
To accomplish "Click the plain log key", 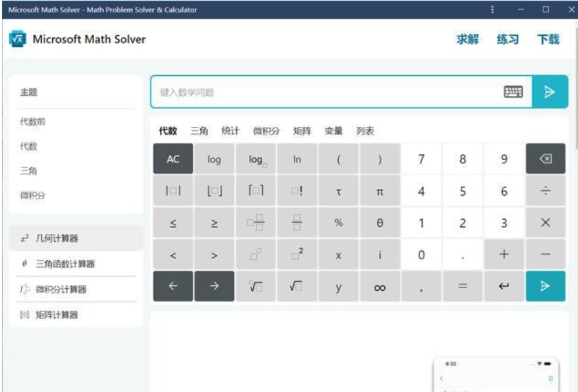I will coord(214,159).
